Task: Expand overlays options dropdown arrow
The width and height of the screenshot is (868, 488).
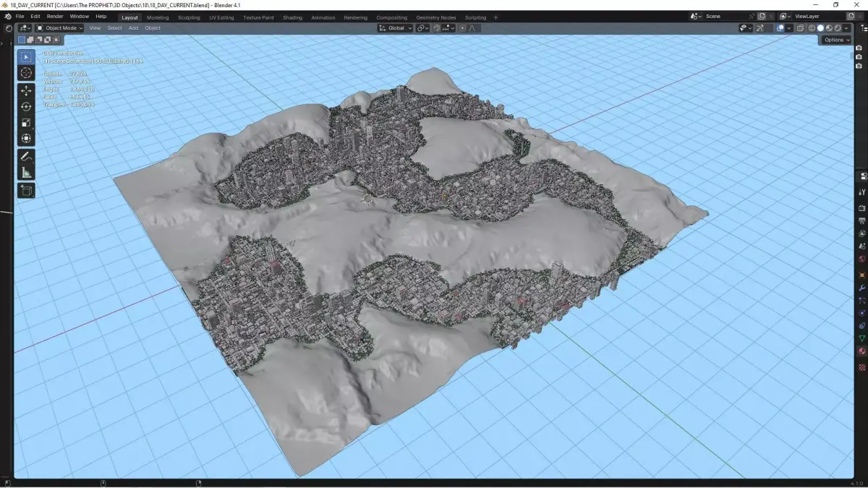Action: pyautogui.click(x=789, y=28)
